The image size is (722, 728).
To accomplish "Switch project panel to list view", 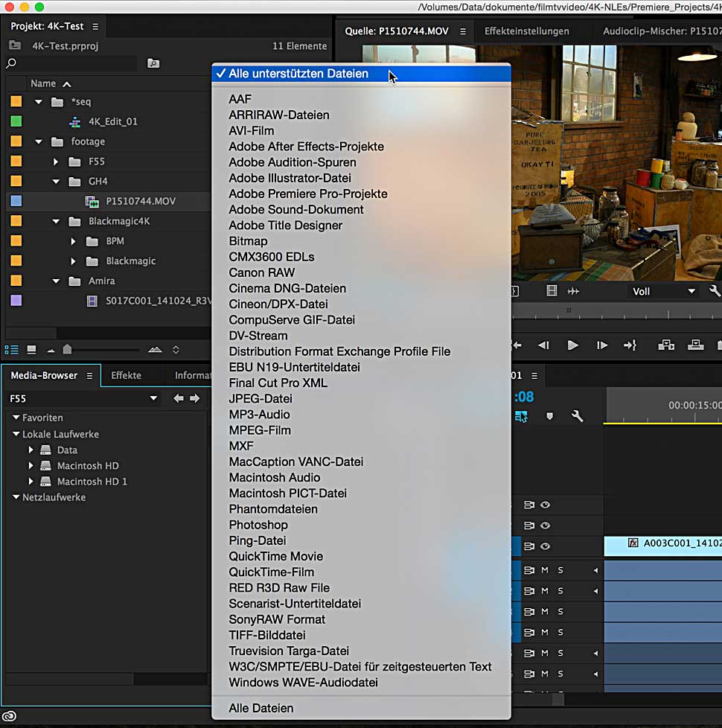I will (x=12, y=349).
